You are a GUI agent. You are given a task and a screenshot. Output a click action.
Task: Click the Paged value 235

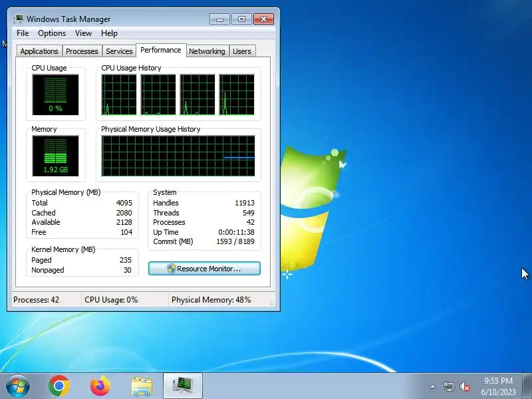pyautogui.click(x=126, y=260)
